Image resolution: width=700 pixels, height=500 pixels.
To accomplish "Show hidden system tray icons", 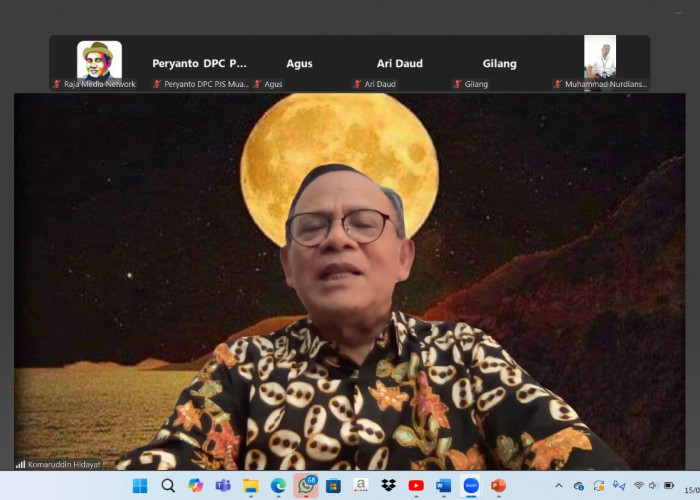I will coord(558,486).
